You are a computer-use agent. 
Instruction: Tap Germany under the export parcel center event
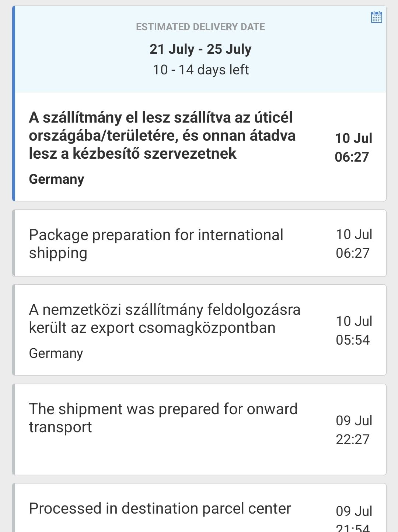[x=56, y=353]
